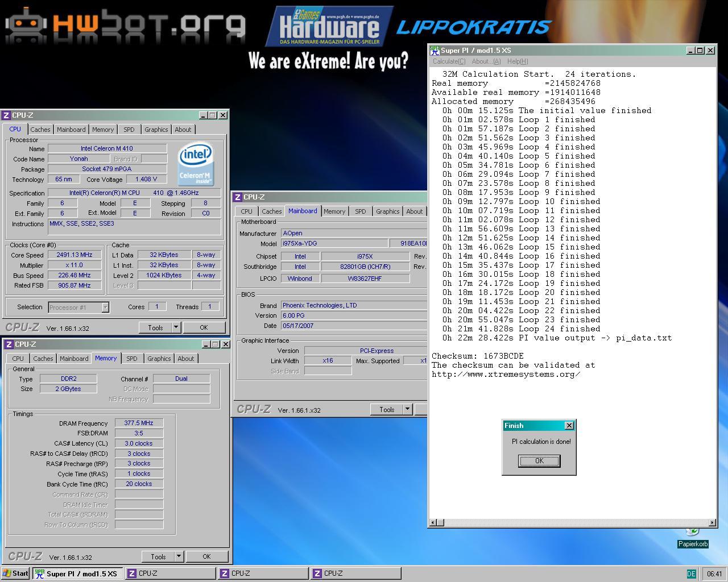Screen dimensions: 728x582
Task: Click the CPU-Z icon in the Mainboard window title bar
Action: point(237,197)
